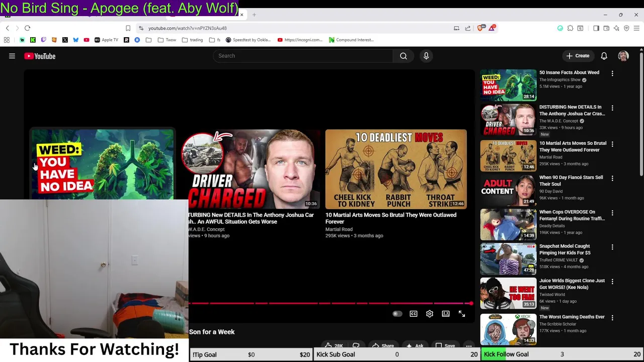Play end-screen Driver Charged thumbnail

tap(251, 169)
